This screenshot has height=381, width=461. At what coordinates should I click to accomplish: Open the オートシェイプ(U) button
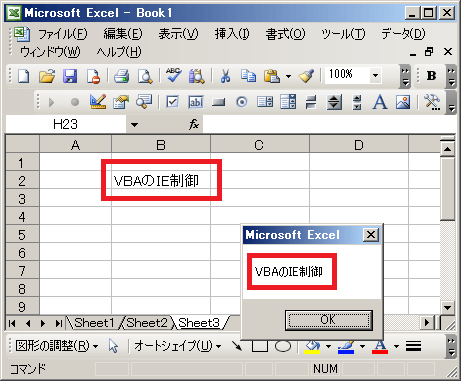pyautogui.click(x=177, y=346)
